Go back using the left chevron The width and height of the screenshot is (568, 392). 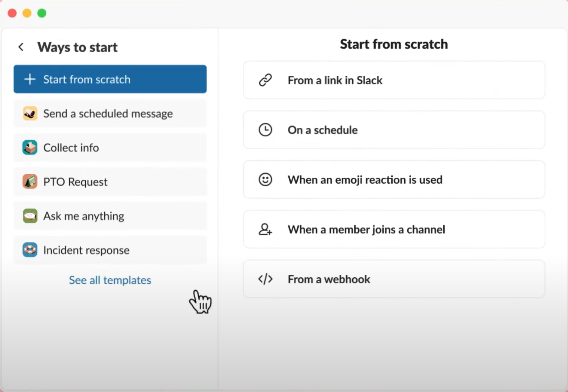pos(21,47)
